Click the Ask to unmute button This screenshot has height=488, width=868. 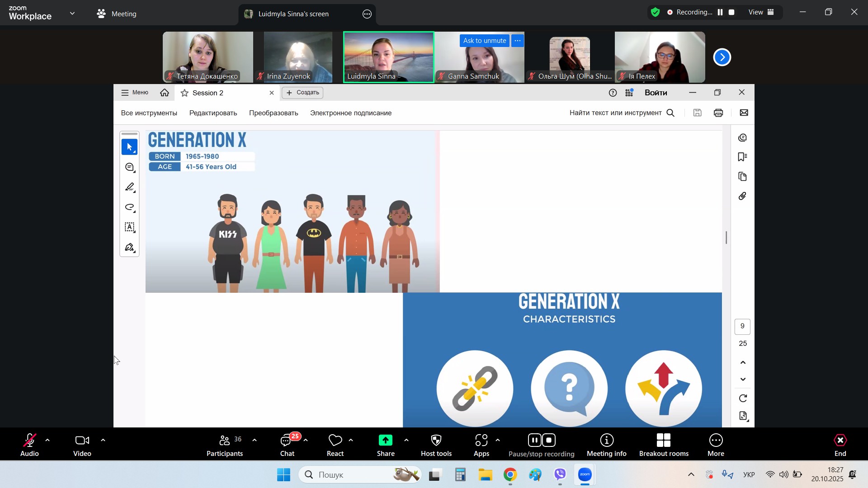(x=485, y=41)
